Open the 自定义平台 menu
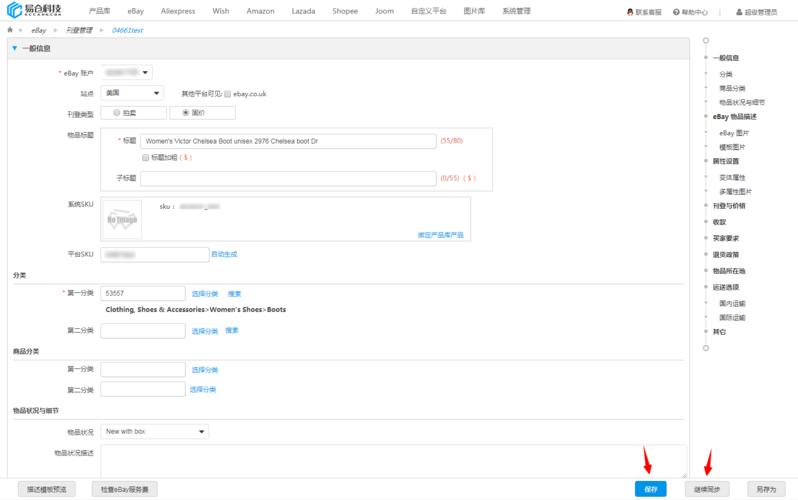Viewport: 798px width, 500px height. [x=429, y=11]
